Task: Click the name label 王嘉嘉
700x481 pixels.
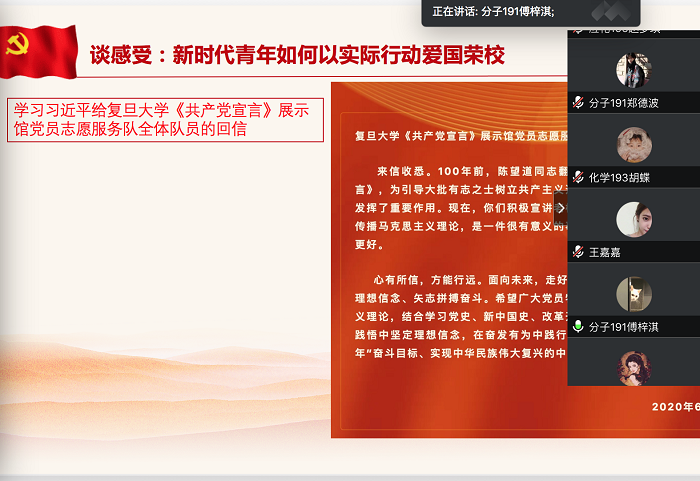Action: 604,252
